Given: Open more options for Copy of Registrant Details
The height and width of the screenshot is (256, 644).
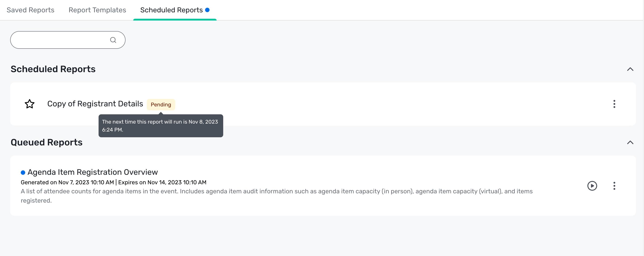Looking at the screenshot, I should tap(614, 104).
